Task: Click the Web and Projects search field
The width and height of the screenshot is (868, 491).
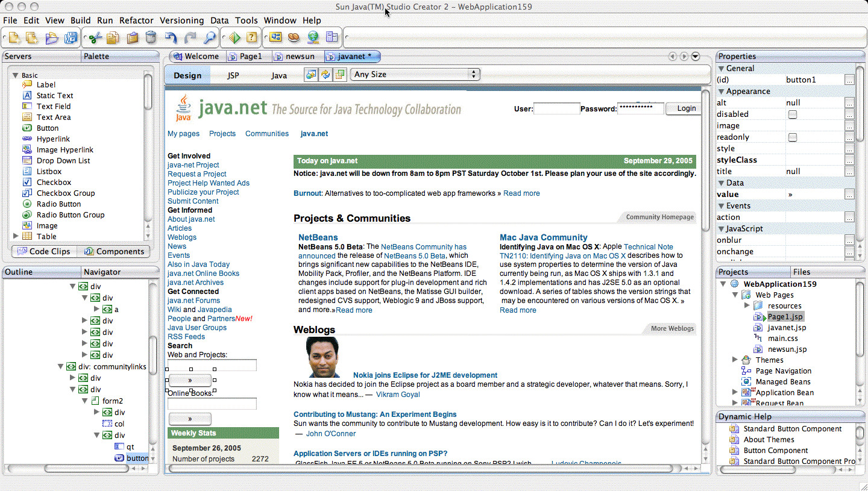Action: coord(212,365)
